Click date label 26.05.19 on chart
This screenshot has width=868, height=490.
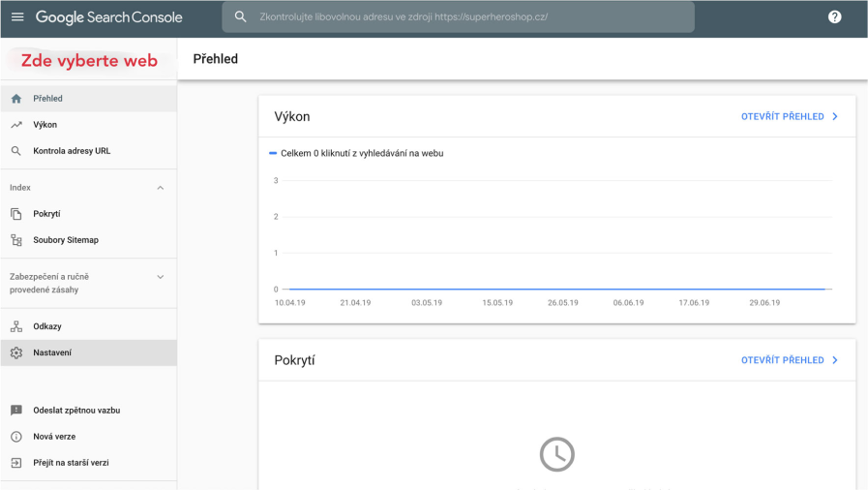(563, 303)
